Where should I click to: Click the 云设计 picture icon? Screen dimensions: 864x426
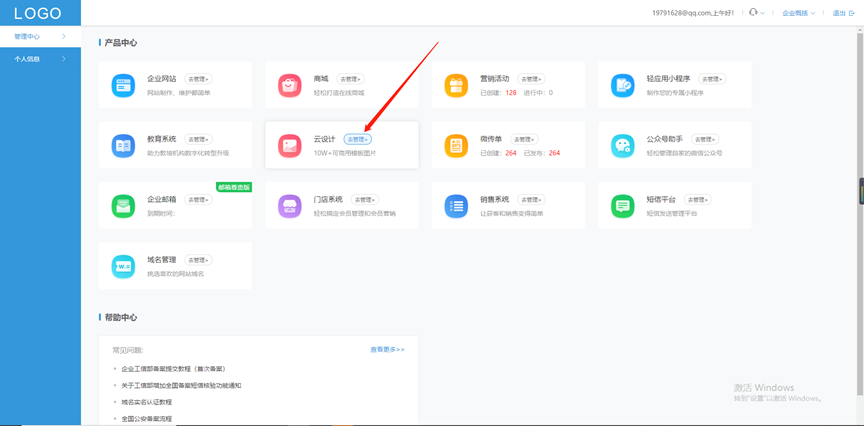[289, 145]
